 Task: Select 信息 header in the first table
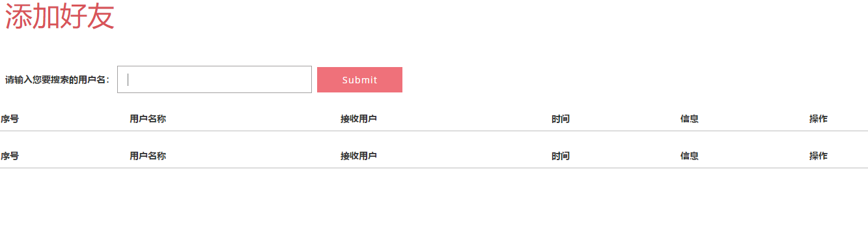[x=690, y=119]
